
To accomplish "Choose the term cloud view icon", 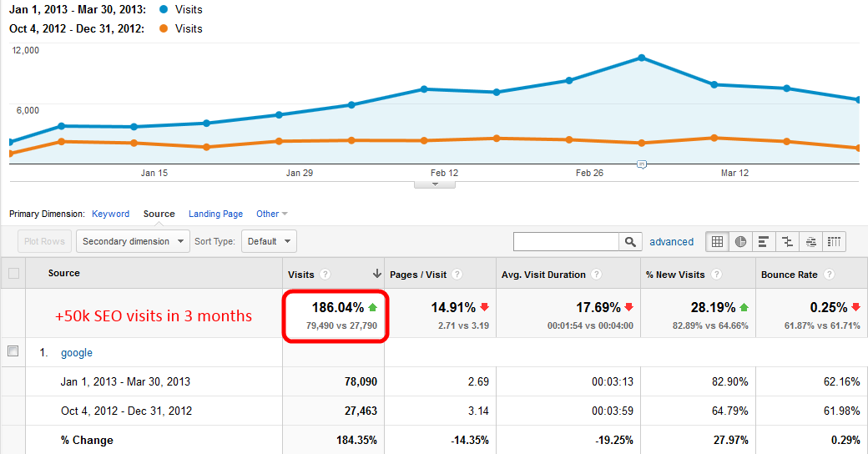I will pyautogui.click(x=810, y=242).
